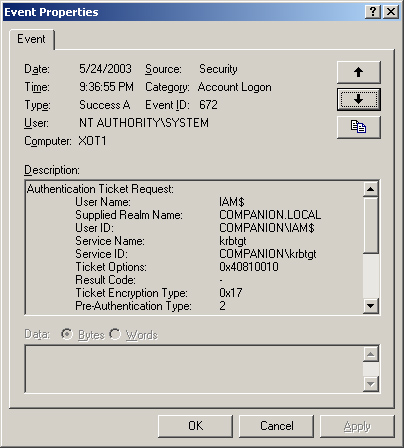Go to next event with down arrow
The image size is (404, 448).
coord(358,99)
